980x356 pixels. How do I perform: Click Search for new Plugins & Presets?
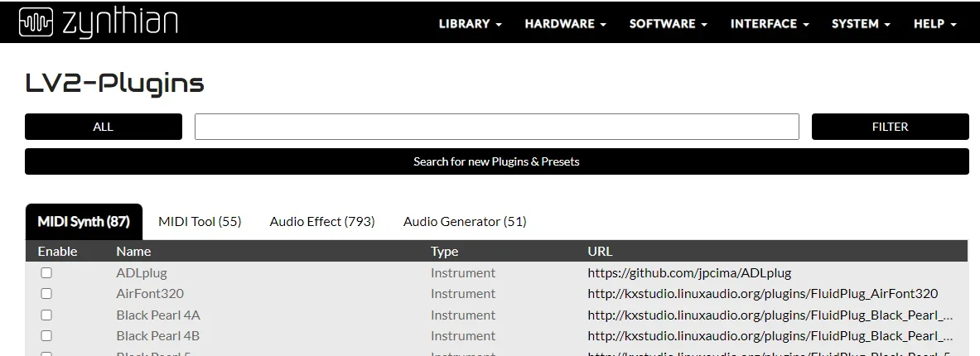(x=496, y=161)
